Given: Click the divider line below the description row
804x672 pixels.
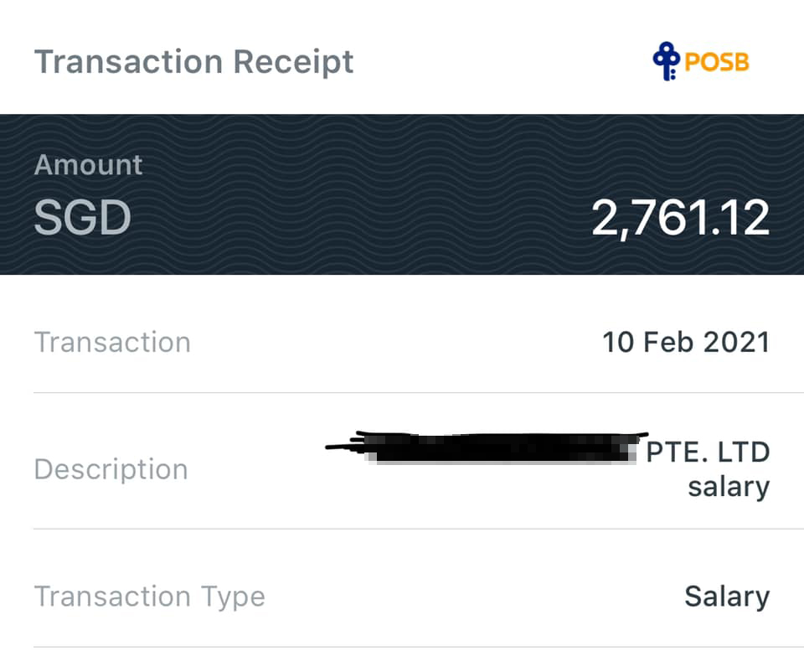Looking at the screenshot, I should pyautogui.click(x=402, y=529).
